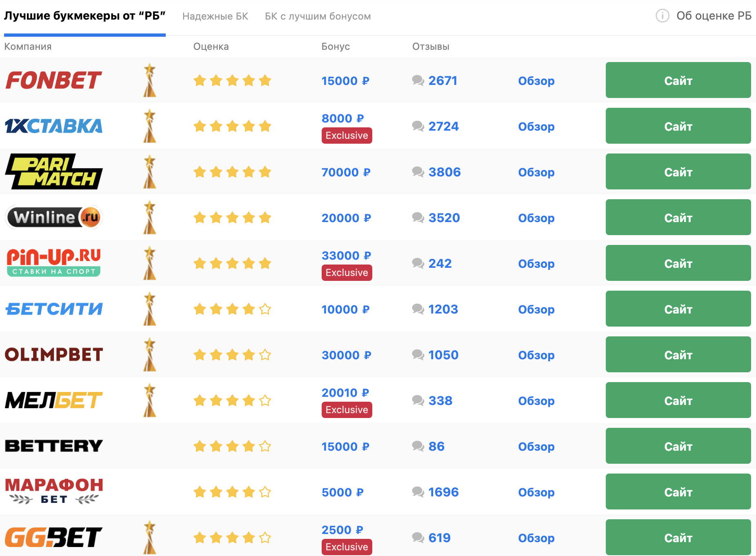Open the Обзор link for GGBet
This screenshot has width=756, height=556.
(x=536, y=538)
